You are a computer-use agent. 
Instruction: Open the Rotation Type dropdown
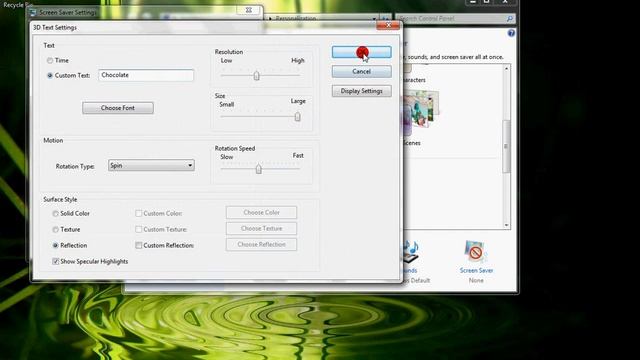(x=151, y=165)
